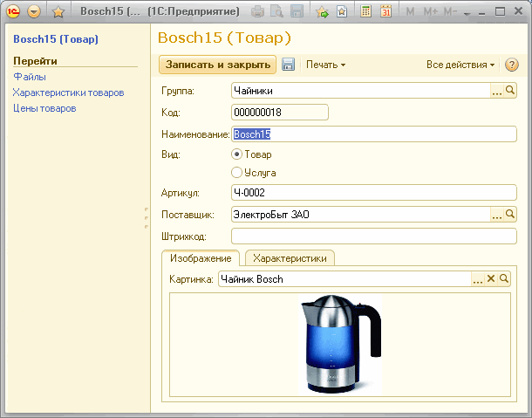Click the Группа open magnifier icon
The width and height of the screenshot is (532, 418).
(x=510, y=91)
